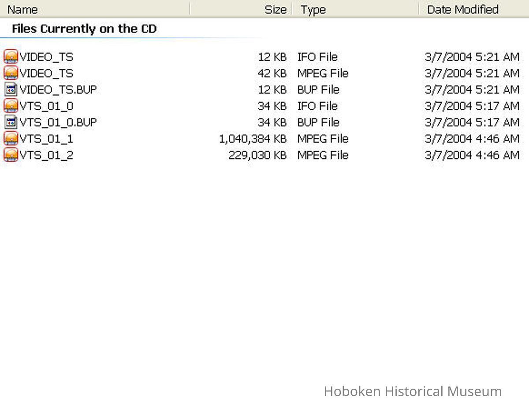Image resolution: width=529 pixels, height=420 pixels.
Task: Click the 229,030 KB size value
Action: (x=257, y=155)
